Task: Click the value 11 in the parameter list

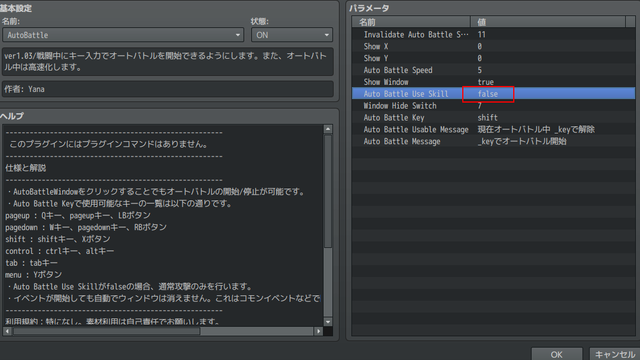Action: 481,35
